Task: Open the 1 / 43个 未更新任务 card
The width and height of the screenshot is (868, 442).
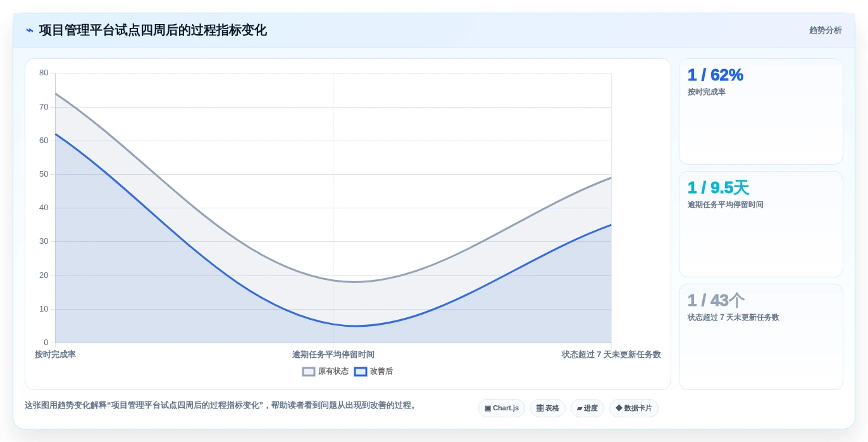Action: click(761, 337)
